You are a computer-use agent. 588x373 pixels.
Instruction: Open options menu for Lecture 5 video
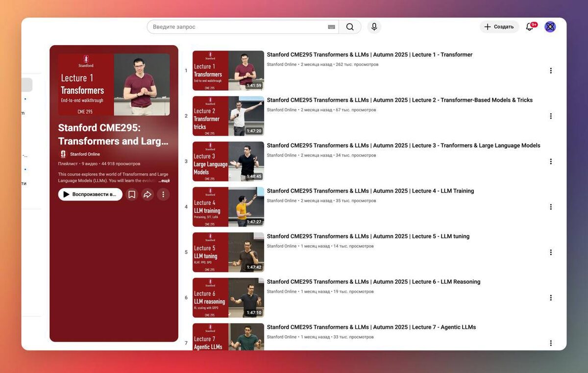551,252
